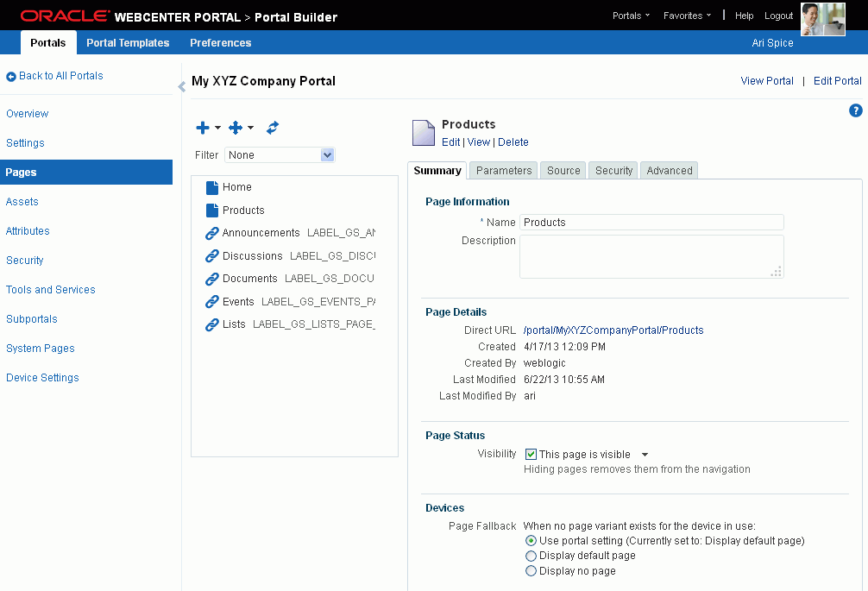Open System Pages in sidebar

coord(40,348)
